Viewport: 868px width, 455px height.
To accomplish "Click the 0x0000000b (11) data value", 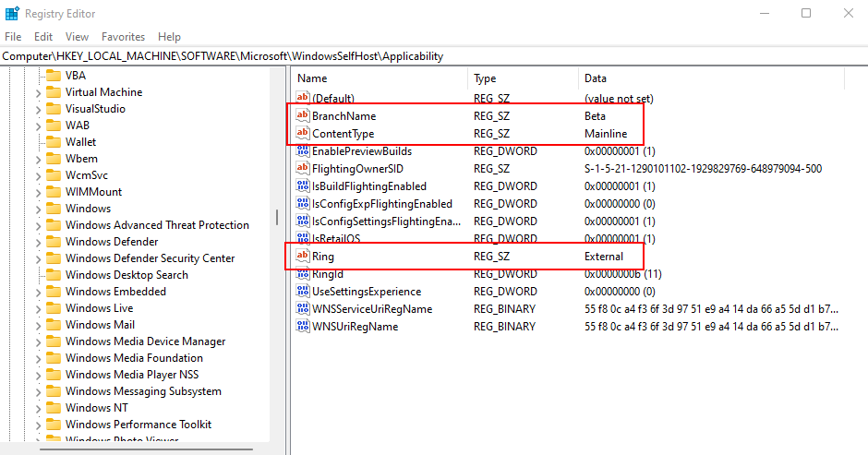I will (622, 274).
